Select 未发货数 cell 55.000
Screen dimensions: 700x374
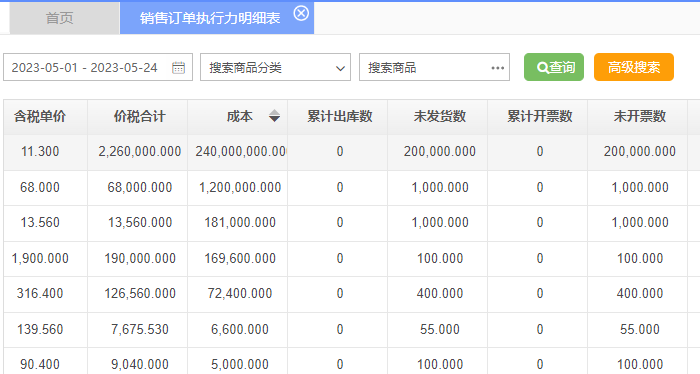[438, 329]
